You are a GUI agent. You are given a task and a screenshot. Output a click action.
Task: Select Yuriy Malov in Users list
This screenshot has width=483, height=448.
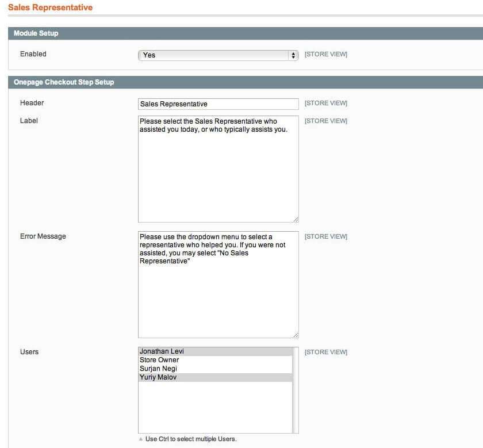coord(215,377)
